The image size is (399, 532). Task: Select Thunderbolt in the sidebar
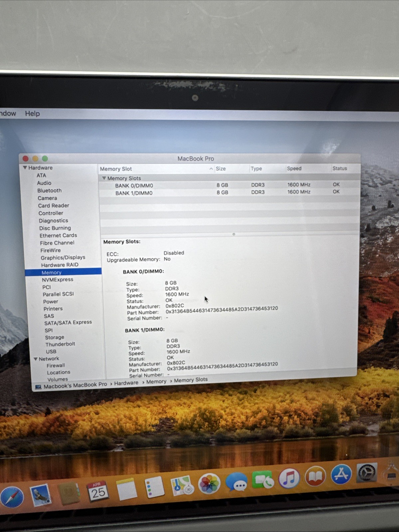click(60, 344)
